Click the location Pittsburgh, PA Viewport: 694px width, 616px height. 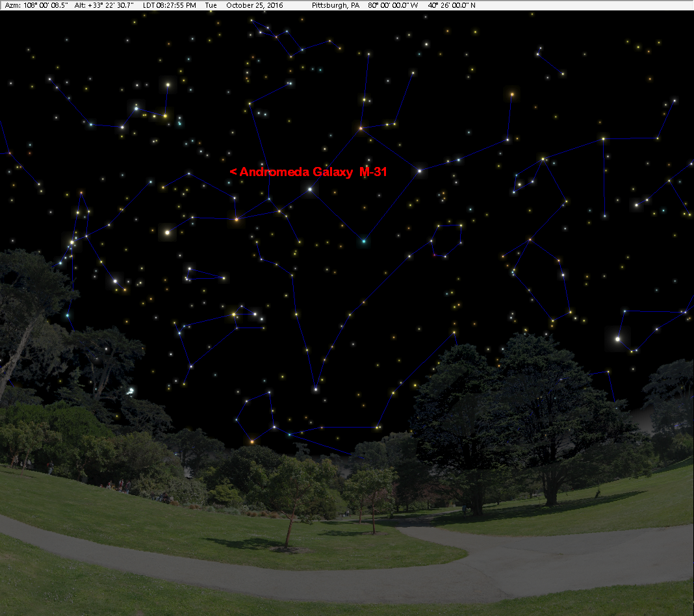(335, 5)
